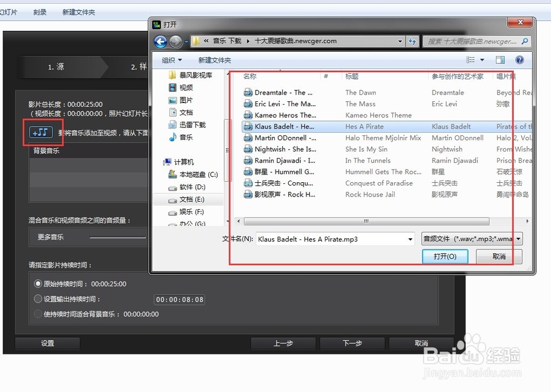Sort by the 名称 column header

pos(250,76)
